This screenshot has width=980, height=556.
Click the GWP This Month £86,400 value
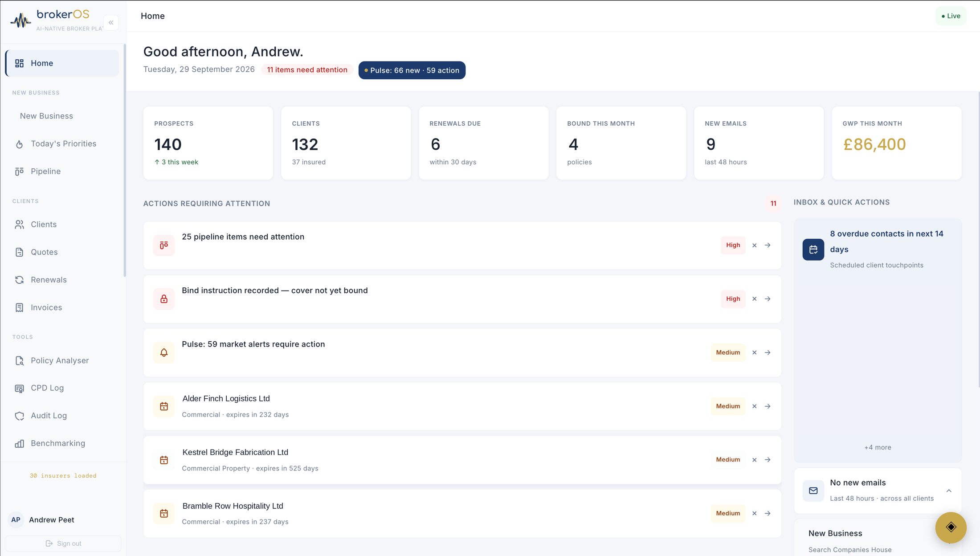point(874,144)
